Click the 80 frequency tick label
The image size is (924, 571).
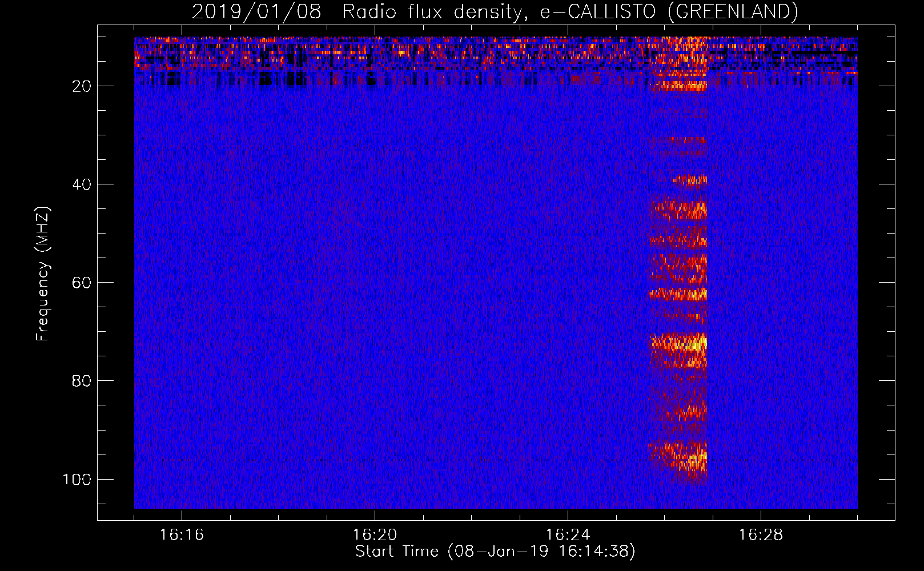coord(82,381)
